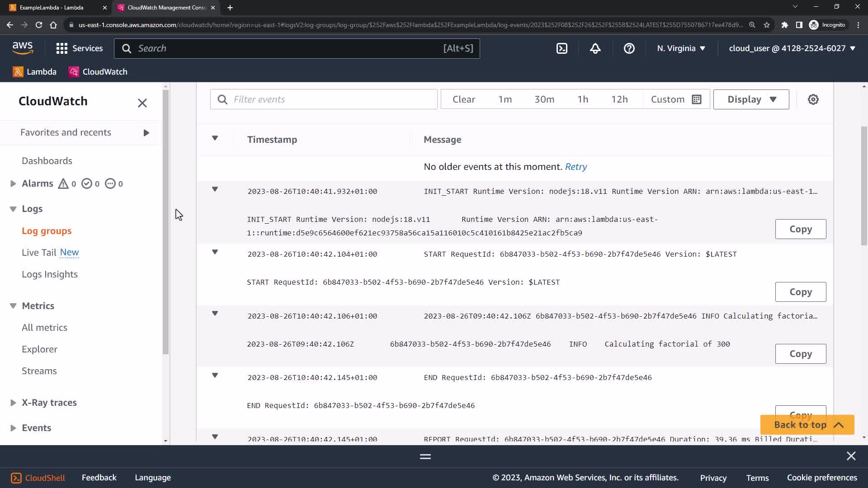Switch to the ExampleLambda browser tab
The height and width of the screenshot is (488, 868).
click(52, 7)
